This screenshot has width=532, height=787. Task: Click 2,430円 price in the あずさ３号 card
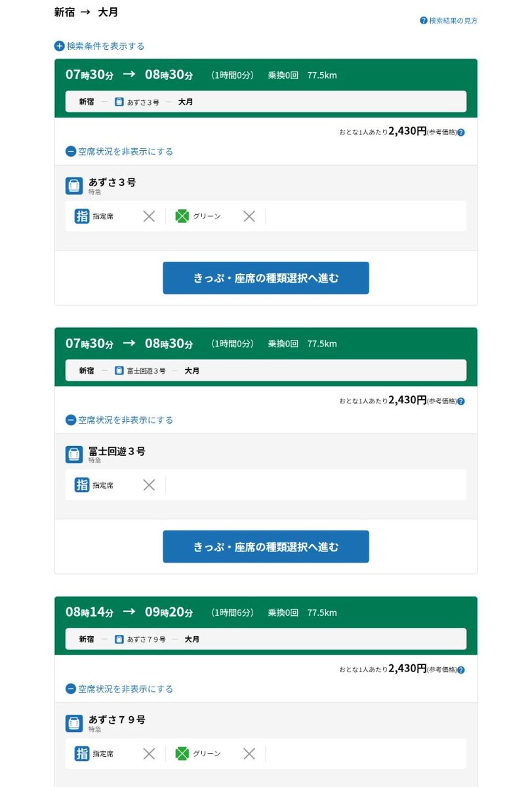click(x=407, y=131)
